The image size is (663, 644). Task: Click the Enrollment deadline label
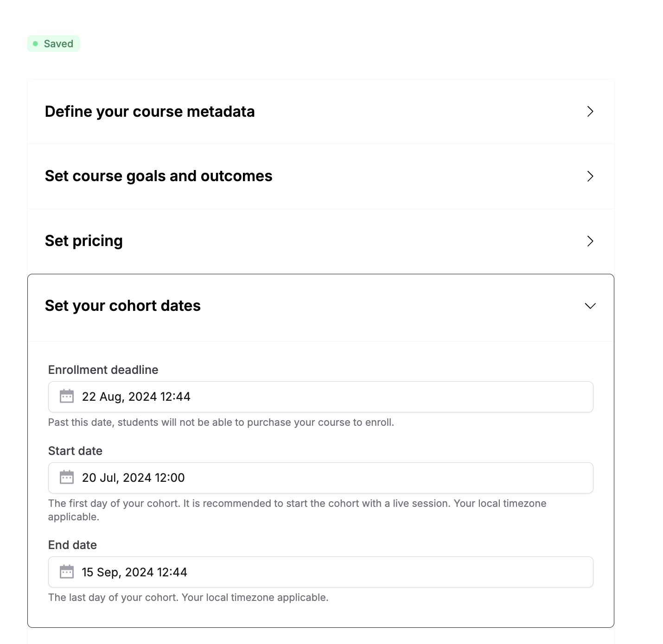click(x=103, y=370)
